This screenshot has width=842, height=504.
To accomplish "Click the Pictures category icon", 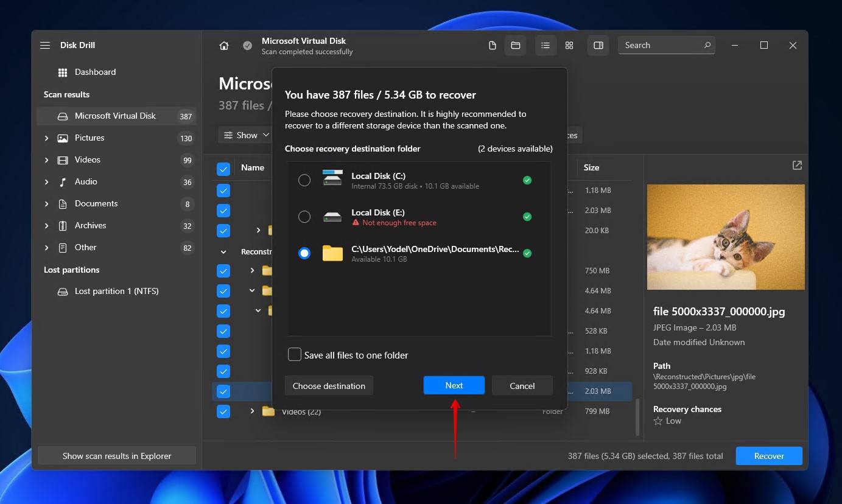I will click(63, 138).
